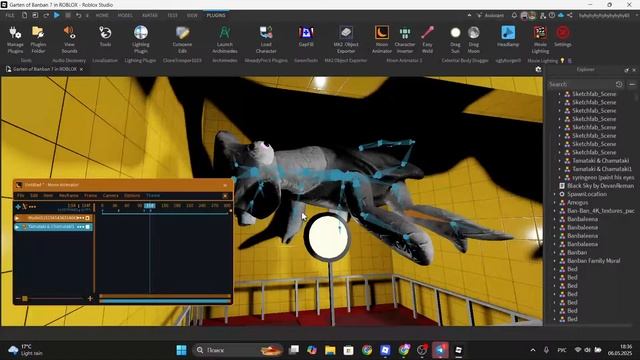Select the Garten of Banban 7 document tab

(x=44, y=69)
